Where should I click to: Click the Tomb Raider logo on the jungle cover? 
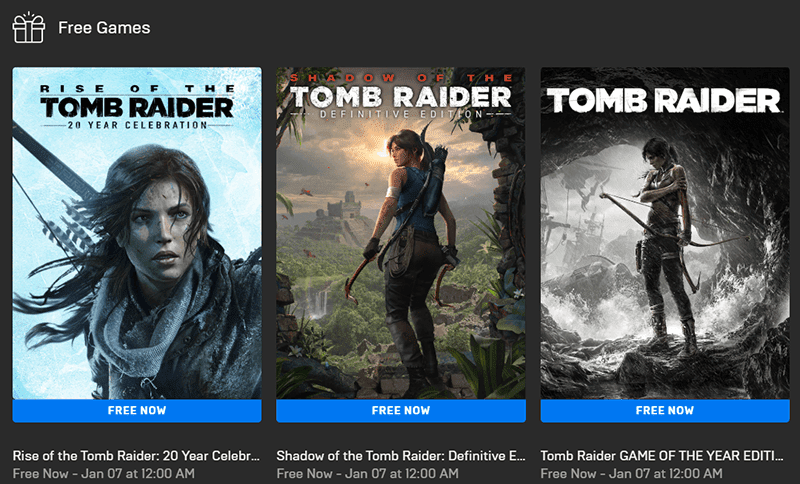pyautogui.click(x=401, y=97)
